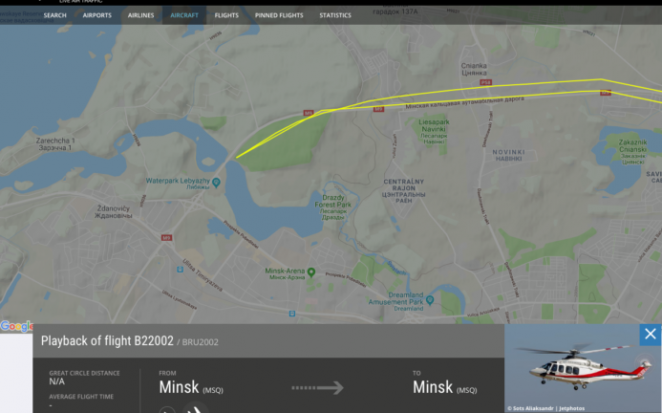Screen dimensions: 662x413
Task: Click the metro station icon near Ulitsa Timiryazeva
Action: tap(180, 269)
